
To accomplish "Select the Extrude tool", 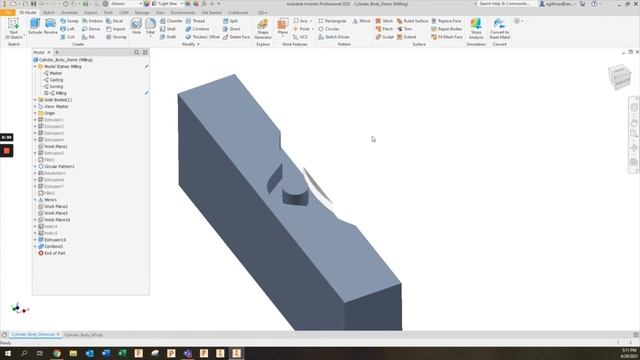I will [35, 26].
